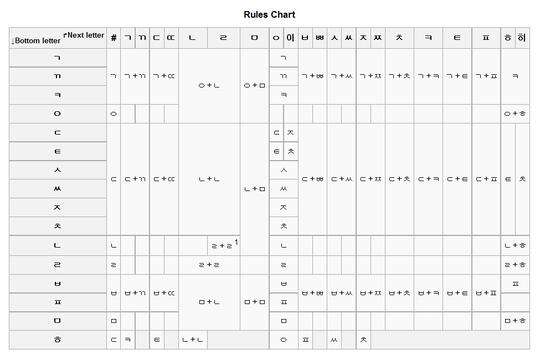Viewport: 540px width, 360px height.
Task: Click the ㅇ+ㄴ result cell
Action: (209, 85)
